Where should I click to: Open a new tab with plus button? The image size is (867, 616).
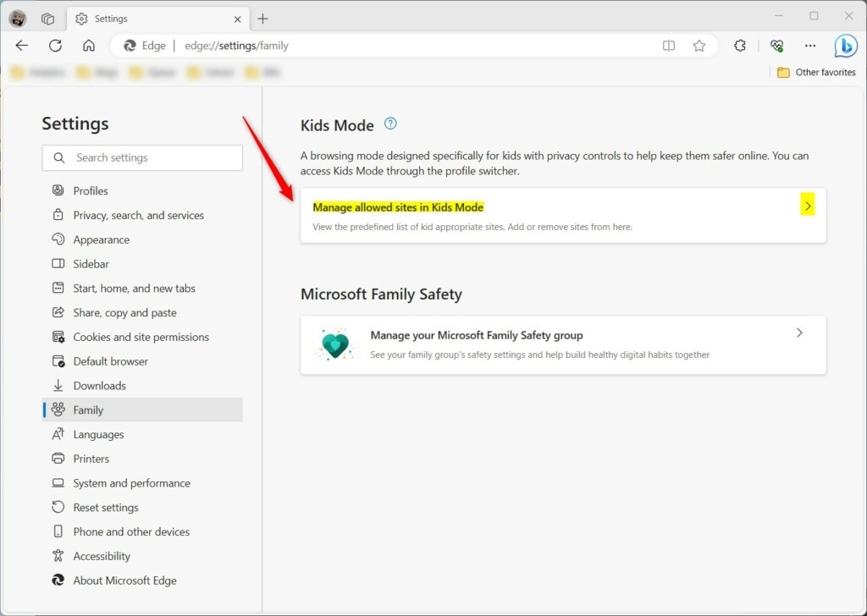click(262, 19)
